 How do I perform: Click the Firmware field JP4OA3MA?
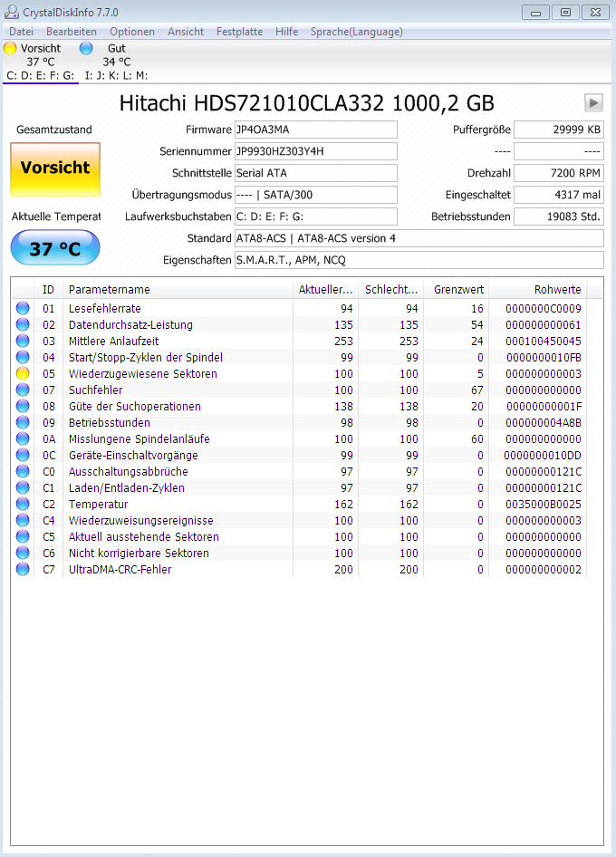tap(316, 130)
